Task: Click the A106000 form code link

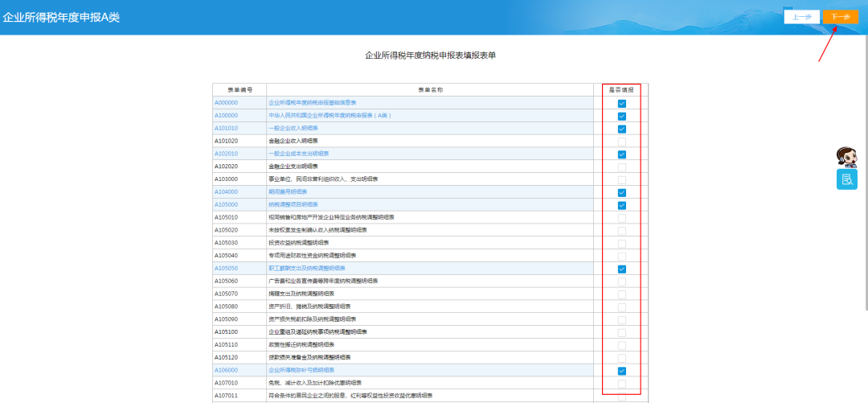Action: pyautogui.click(x=226, y=370)
